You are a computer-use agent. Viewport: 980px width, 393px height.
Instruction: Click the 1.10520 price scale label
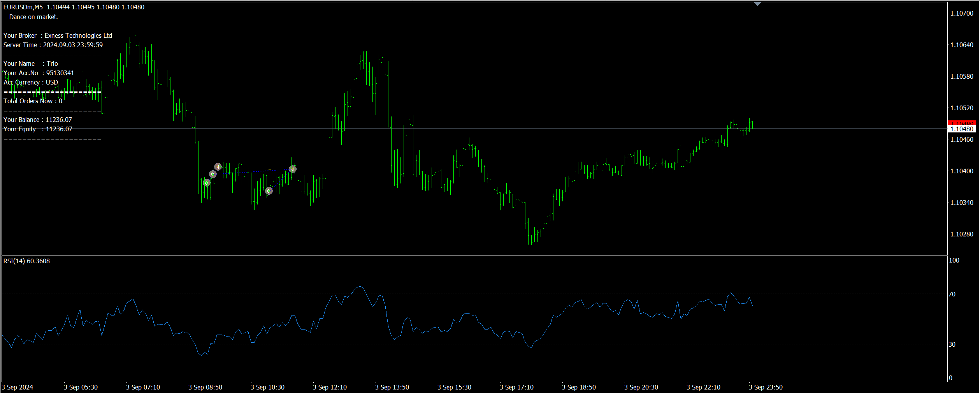point(962,108)
